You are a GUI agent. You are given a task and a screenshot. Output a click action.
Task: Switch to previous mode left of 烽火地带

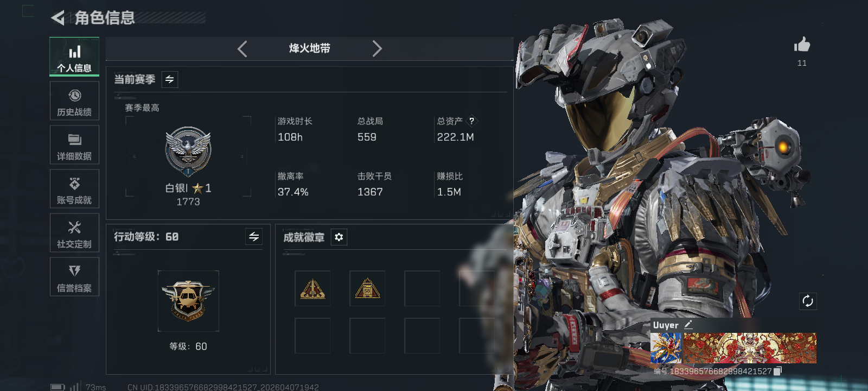coord(242,49)
